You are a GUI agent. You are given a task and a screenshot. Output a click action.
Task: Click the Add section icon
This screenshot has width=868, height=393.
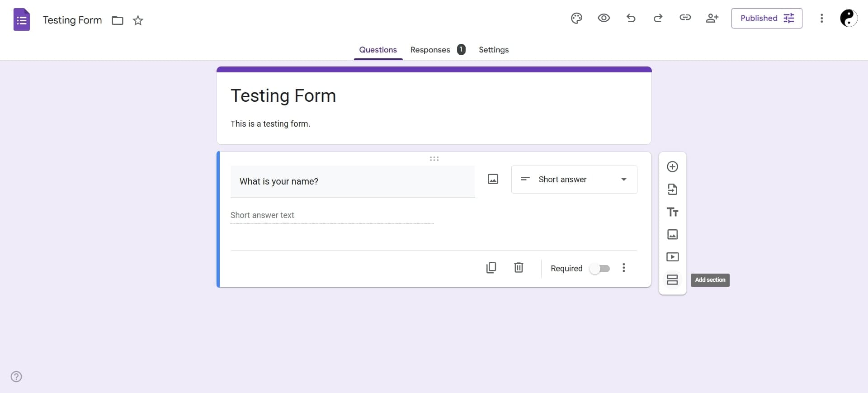click(672, 280)
